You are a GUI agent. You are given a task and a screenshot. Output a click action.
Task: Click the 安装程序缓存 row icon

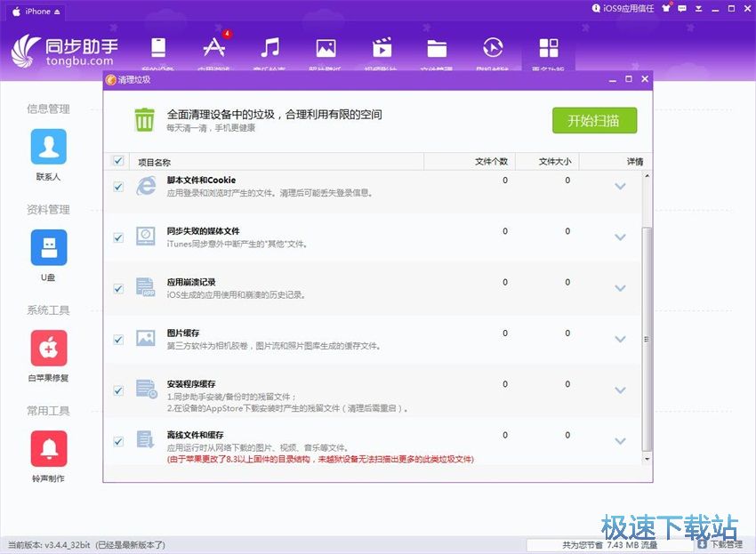(147, 389)
